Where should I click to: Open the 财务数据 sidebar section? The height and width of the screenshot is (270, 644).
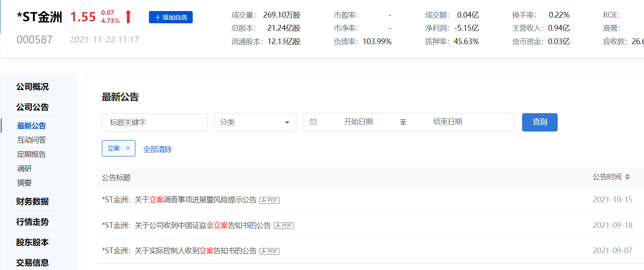[32, 201]
